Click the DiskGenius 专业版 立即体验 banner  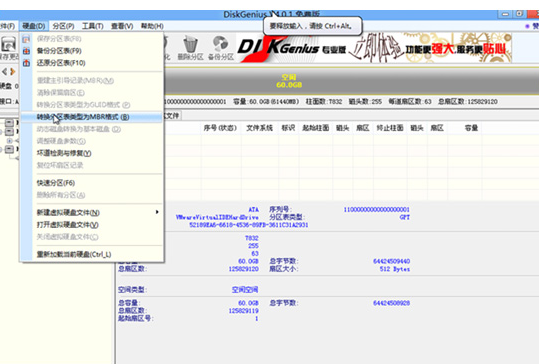(374, 48)
